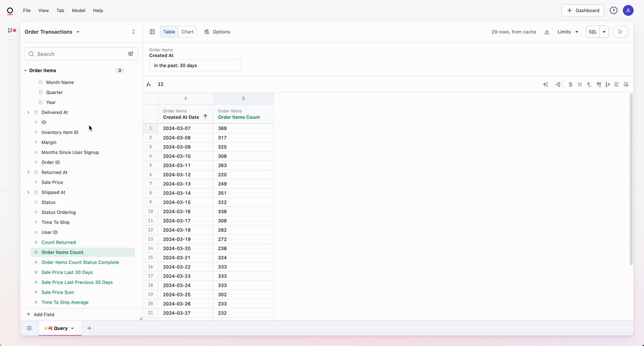The width and height of the screenshot is (644, 346).
Task: Click the AI sparkle icon in formula bar
Action: coord(546,84)
